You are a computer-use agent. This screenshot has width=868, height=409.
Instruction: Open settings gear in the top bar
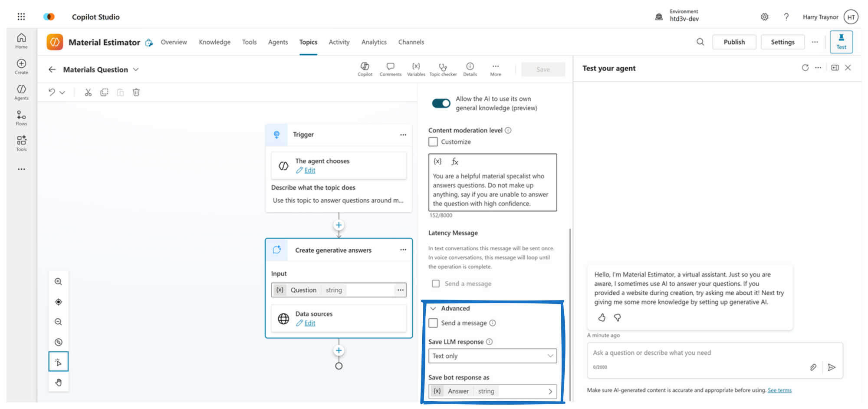tap(764, 17)
